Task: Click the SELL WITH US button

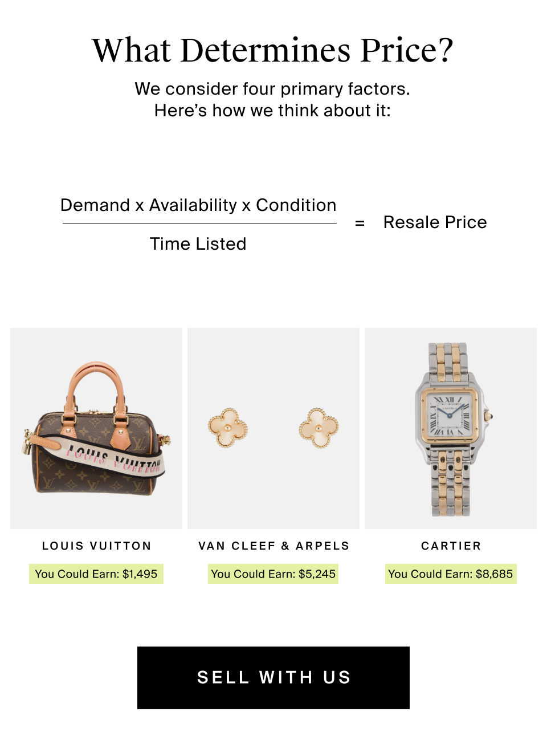Action: (273, 677)
